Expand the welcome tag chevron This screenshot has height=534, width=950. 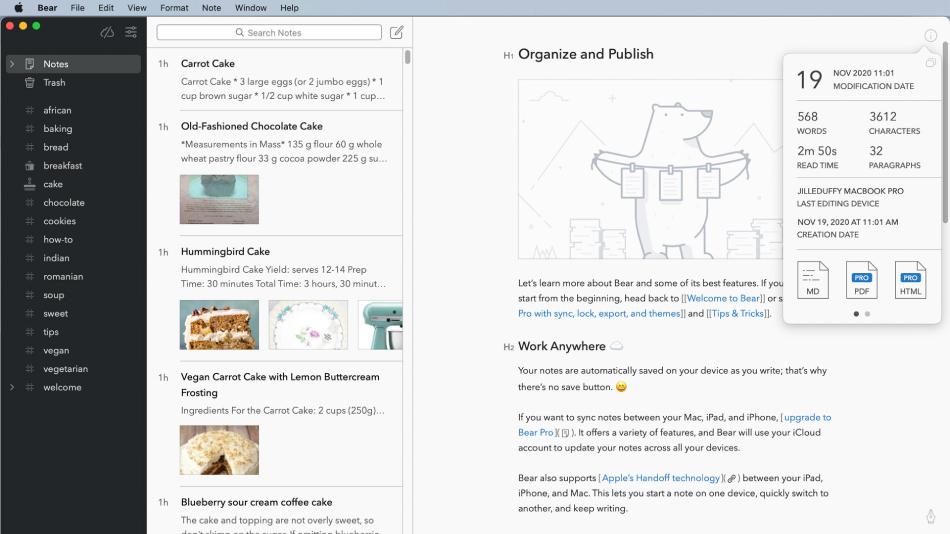pos(12,387)
